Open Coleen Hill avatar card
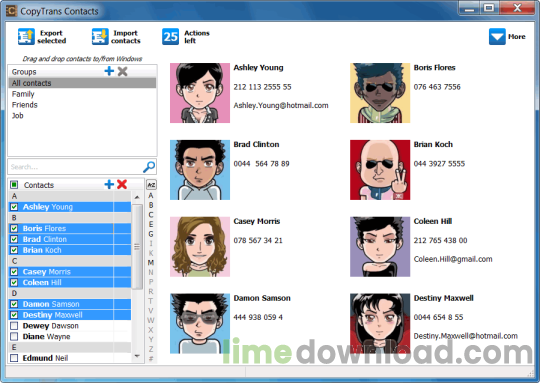Viewport: 540px width, 383px height. (x=380, y=246)
